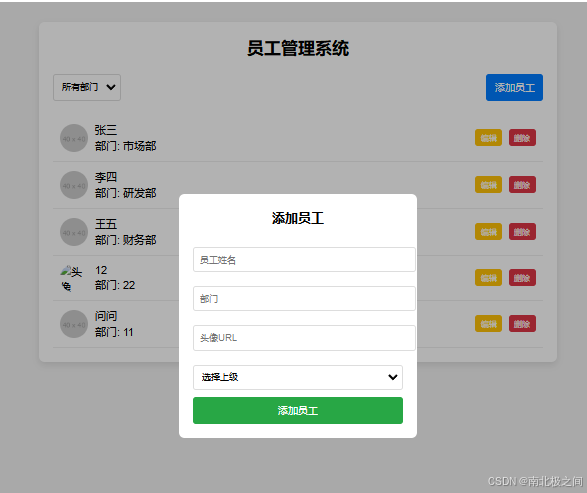This screenshot has height=493, width=587.
Task: Click the text 部门: 财务部
Action: tap(125, 240)
